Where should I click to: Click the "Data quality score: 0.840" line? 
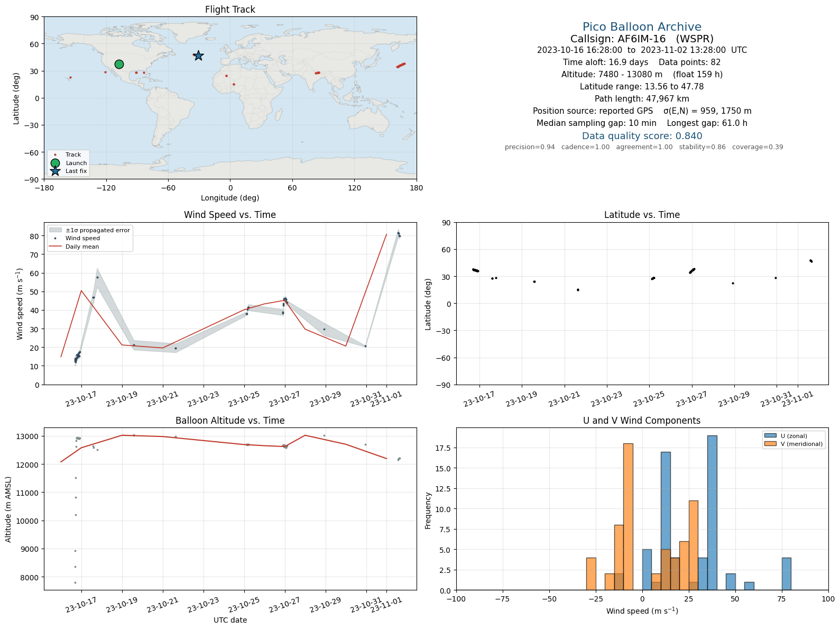642,136
